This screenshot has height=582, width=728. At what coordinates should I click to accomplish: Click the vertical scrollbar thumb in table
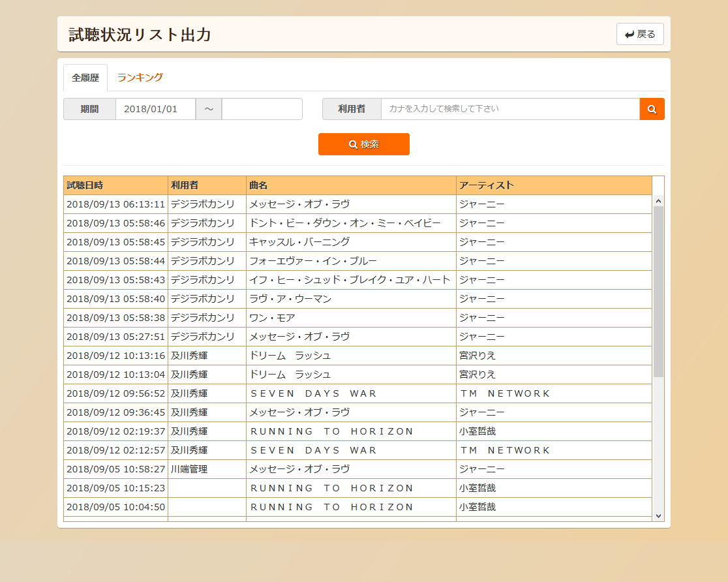pyautogui.click(x=658, y=290)
